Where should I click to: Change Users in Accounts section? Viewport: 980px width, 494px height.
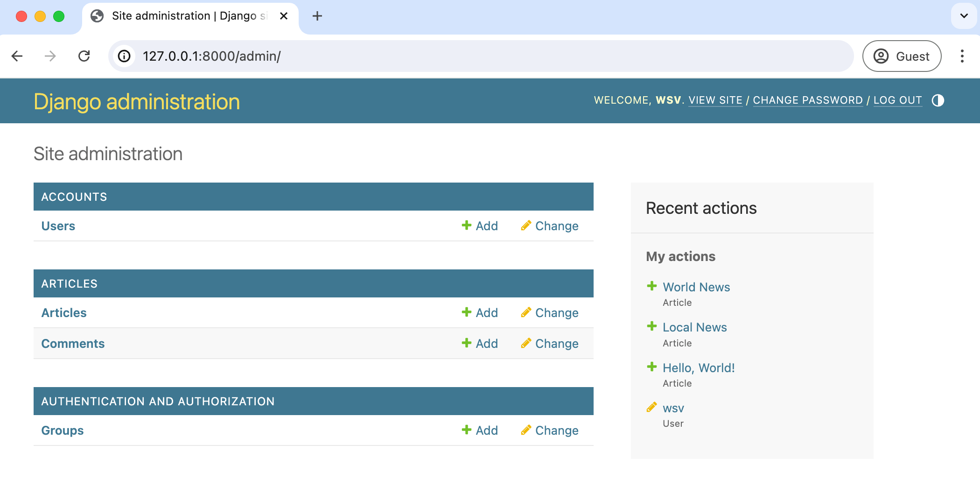[550, 226]
